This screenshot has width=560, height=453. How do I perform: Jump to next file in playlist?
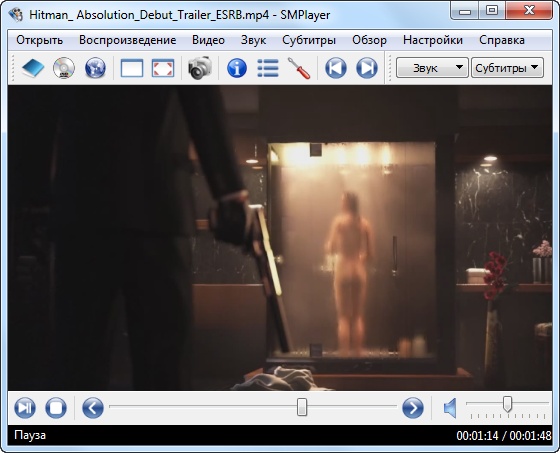click(x=367, y=68)
